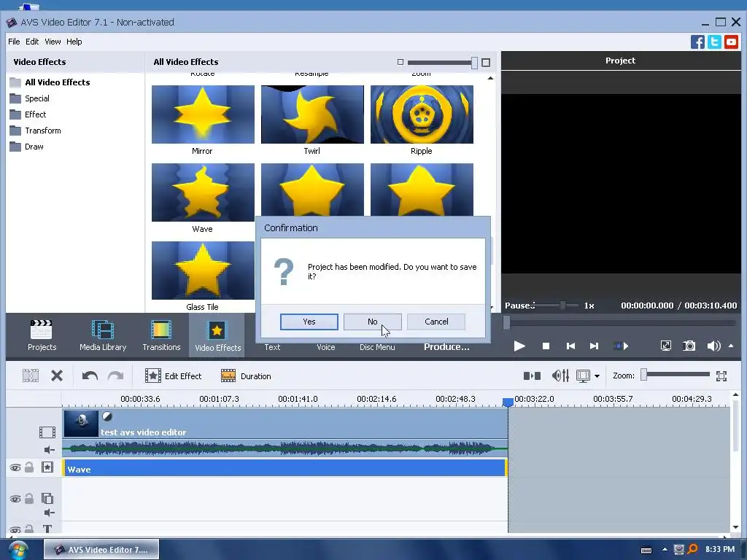Jump to next frame
The height and width of the screenshot is (560, 747).
pyautogui.click(x=594, y=346)
